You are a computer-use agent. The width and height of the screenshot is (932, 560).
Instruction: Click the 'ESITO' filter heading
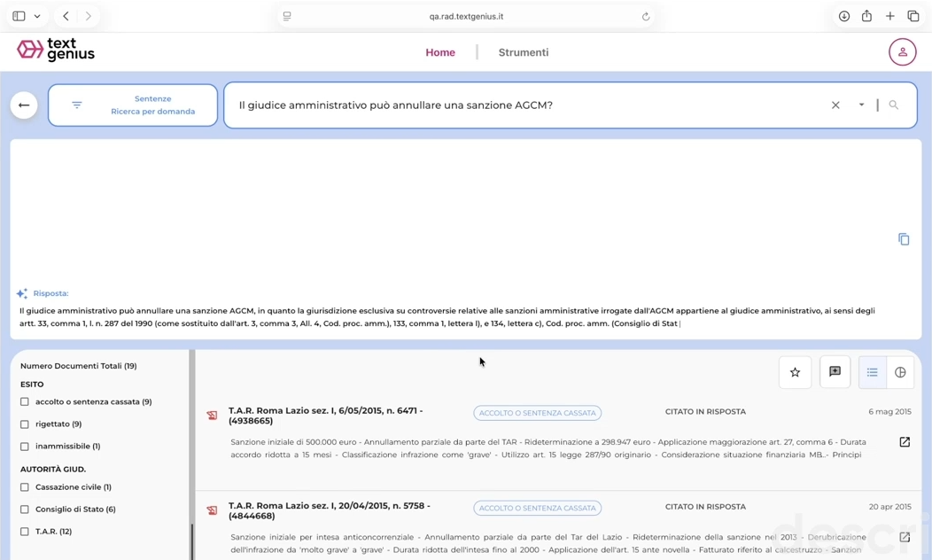click(32, 384)
